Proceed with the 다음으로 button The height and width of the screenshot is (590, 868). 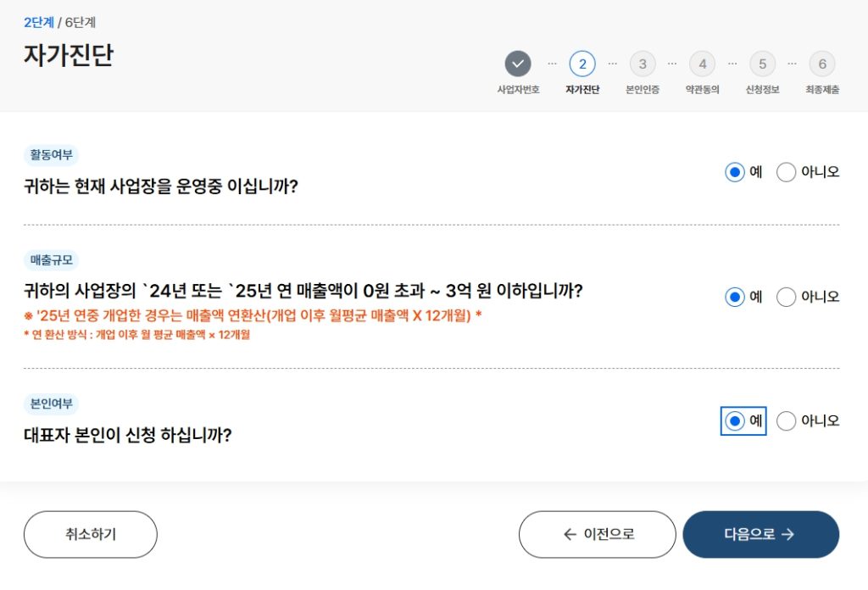point(760,534)
